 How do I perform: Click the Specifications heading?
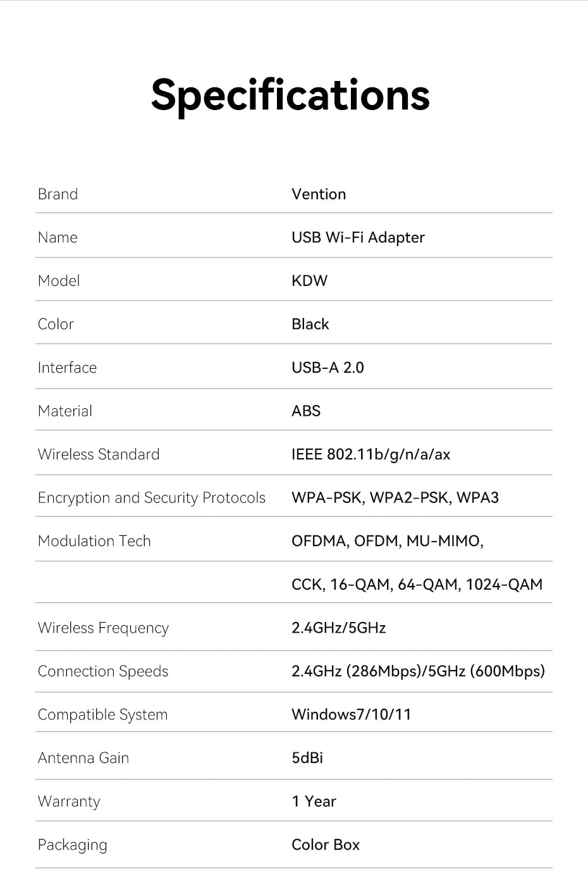coord(290,96)
